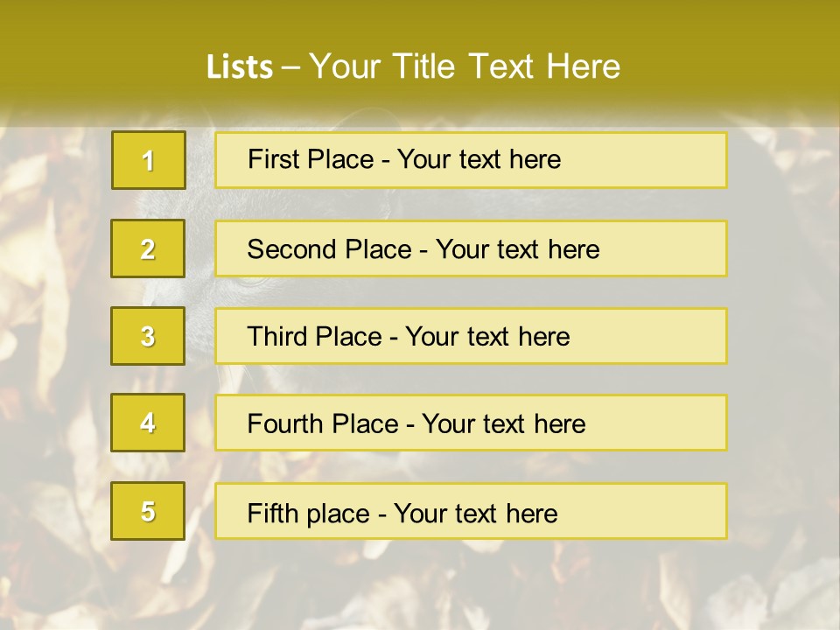Click the First Place text box
The height and width of the screenshot is (630, 840).
click(x=471, y=160)
